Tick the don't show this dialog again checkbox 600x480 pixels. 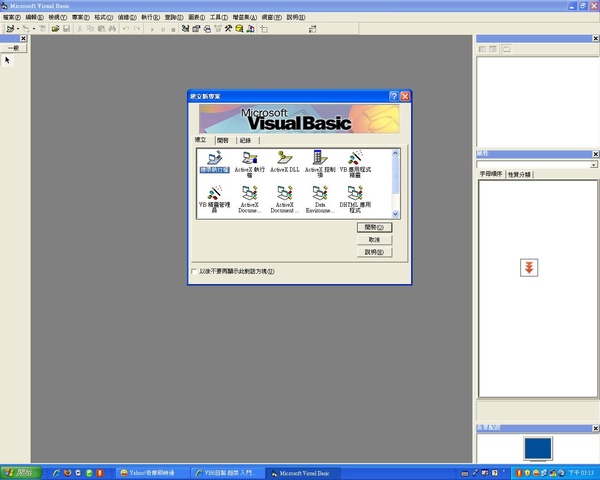[194, 271]
